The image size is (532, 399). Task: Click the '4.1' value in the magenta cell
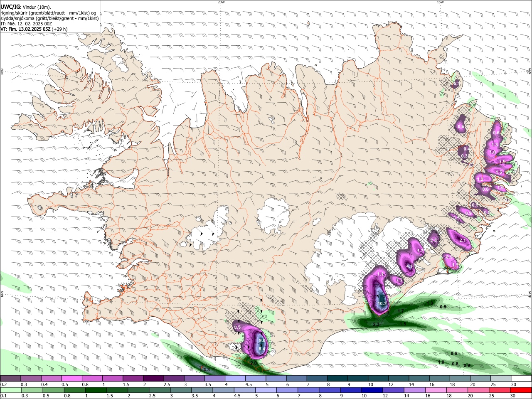click(x=409, y=266)
